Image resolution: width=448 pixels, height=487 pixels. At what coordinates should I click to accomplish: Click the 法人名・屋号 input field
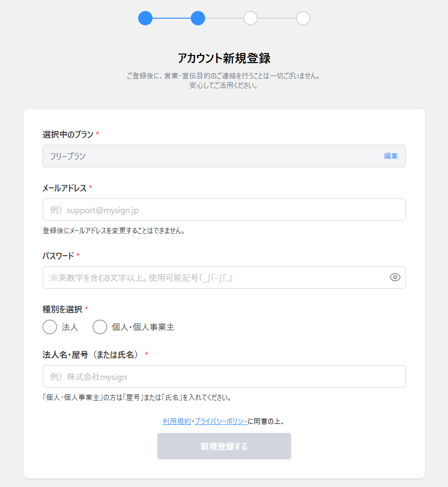pyautogui.click(x=224, y=377)
